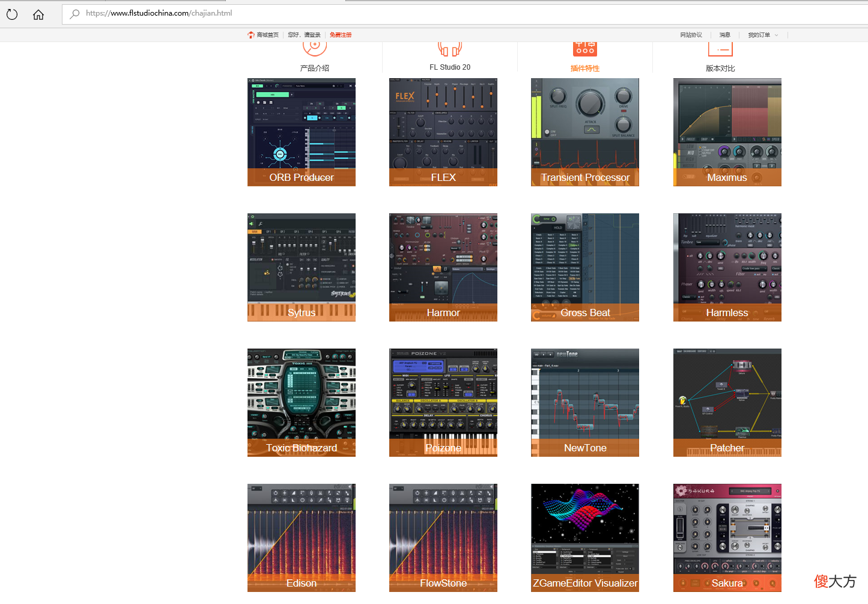Open the Poizone plugin thumbnail
The height and width of the screenshot is (604, 868).
click(443, 403)
